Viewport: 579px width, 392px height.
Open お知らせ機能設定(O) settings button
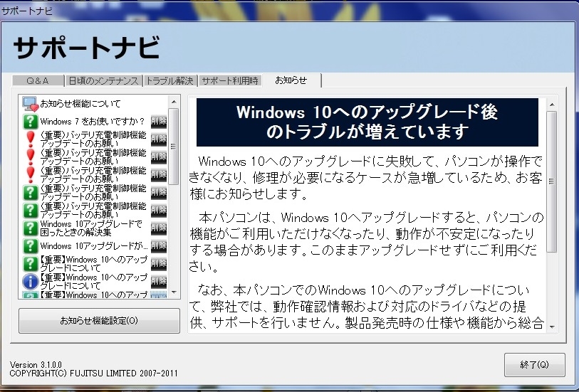pos(99,320)
